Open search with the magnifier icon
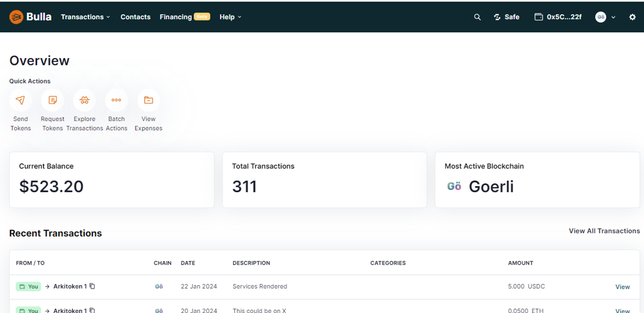 tap(477, 17)
